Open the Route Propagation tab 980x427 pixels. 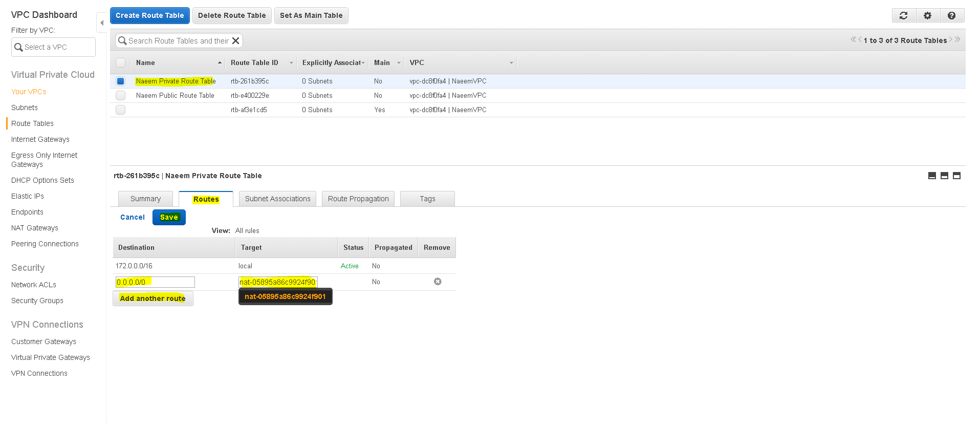(358, 199)
